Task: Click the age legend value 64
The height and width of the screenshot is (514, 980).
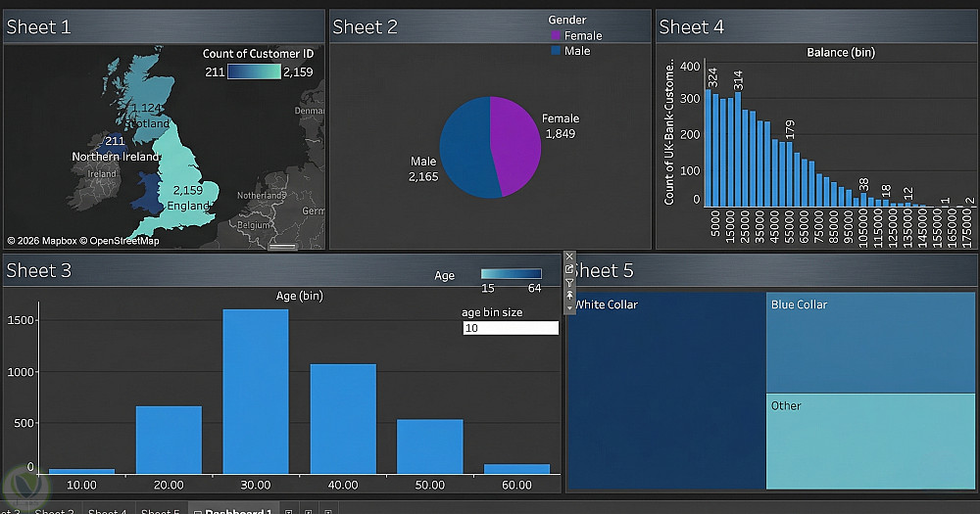Action: [534, 288]
